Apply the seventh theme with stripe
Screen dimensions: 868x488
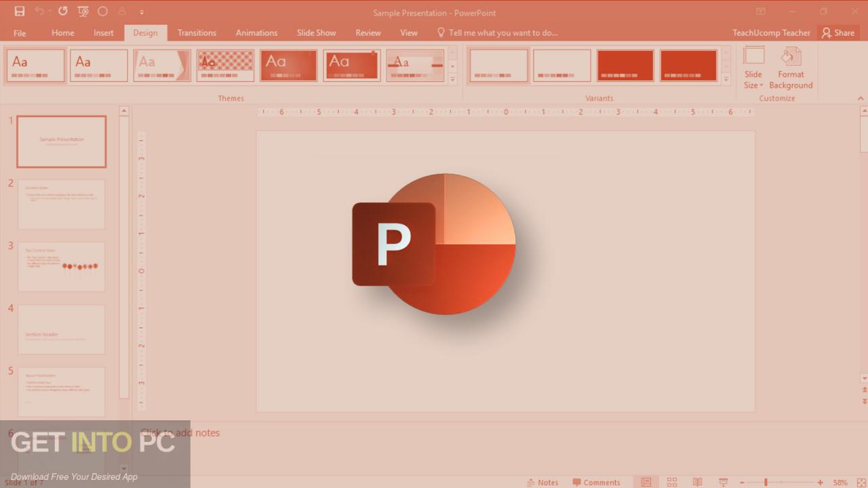click(x=415, y=66)
